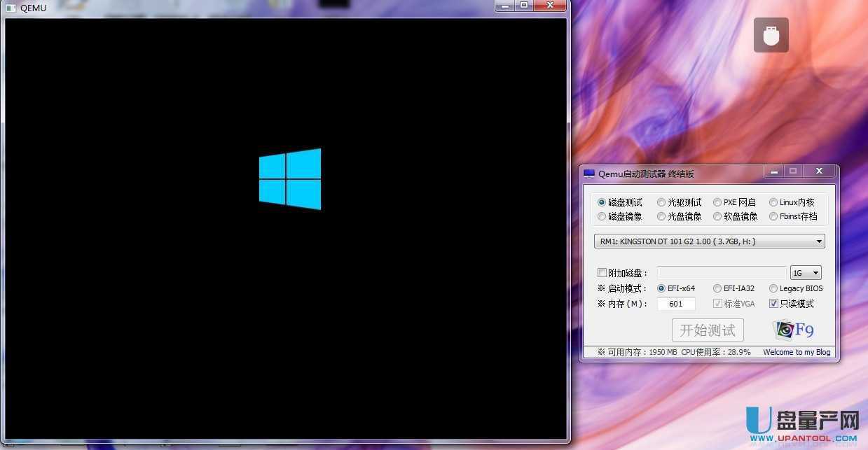This screenshot has width=868, height=450.
Task: Open the Welcome to my Blog link
Action: pos(797,352)
